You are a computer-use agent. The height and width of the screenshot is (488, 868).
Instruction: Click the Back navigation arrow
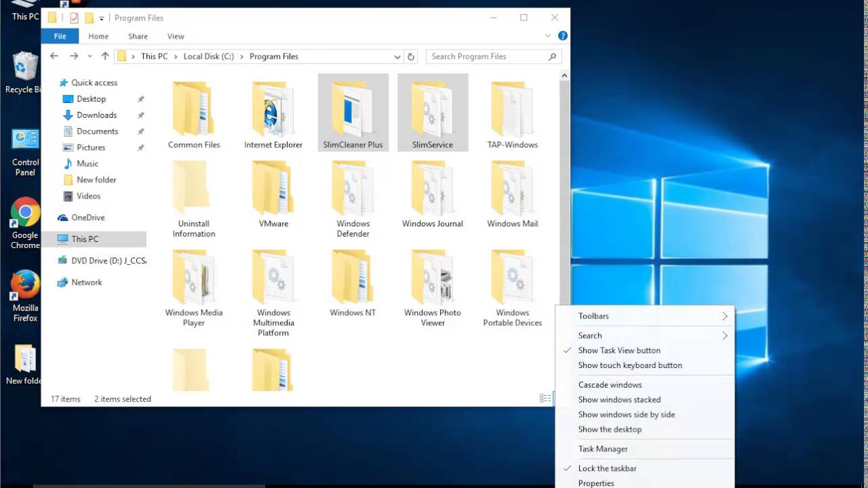pyautogui.click(x=54, y=56)
